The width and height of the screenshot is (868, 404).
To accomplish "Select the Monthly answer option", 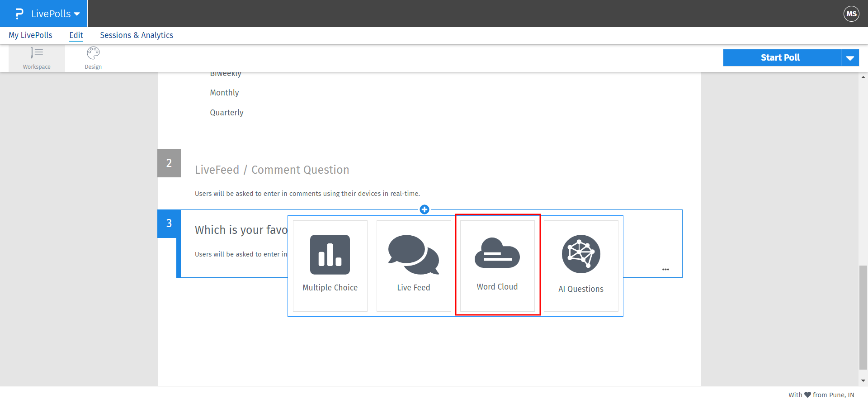I will (224, 93).
